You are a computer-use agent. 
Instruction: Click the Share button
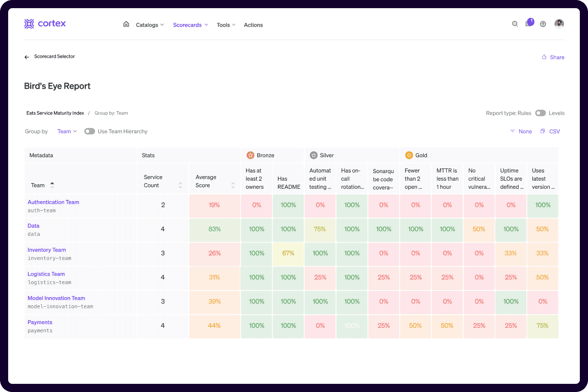(x=553, y=57)
